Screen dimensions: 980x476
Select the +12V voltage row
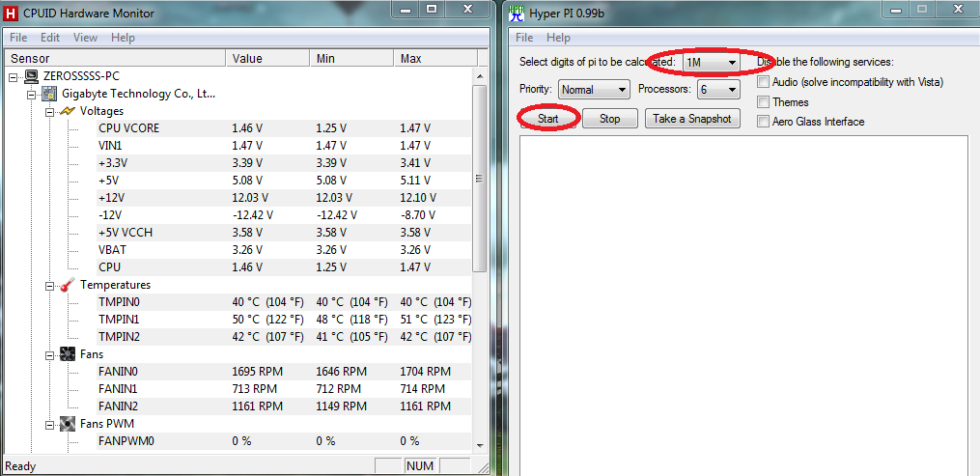tap(285, 198)
